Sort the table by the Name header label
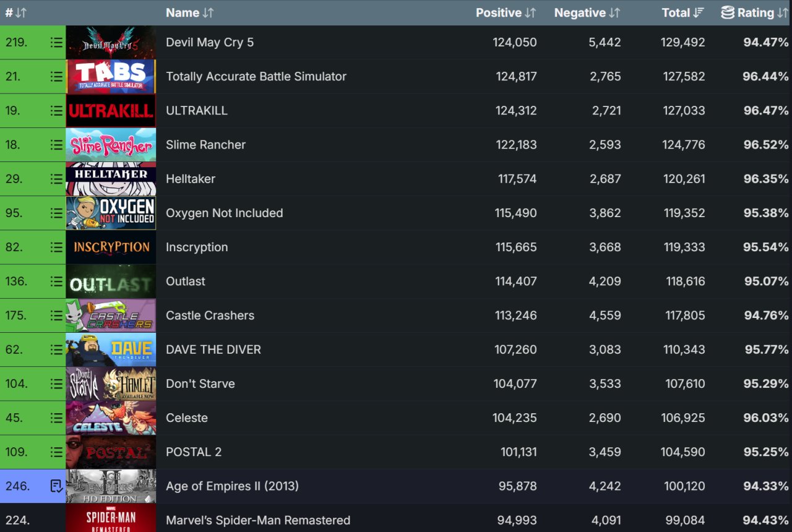Screen dimensions: 792x532 (183, 12)
